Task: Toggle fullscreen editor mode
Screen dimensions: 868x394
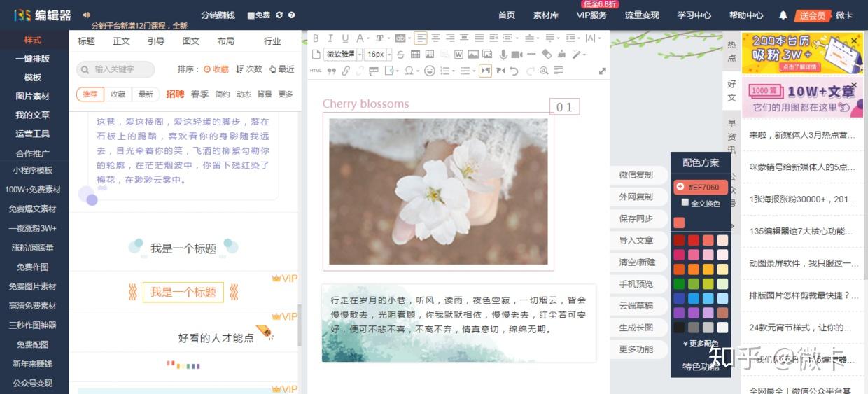Action: 602,71
